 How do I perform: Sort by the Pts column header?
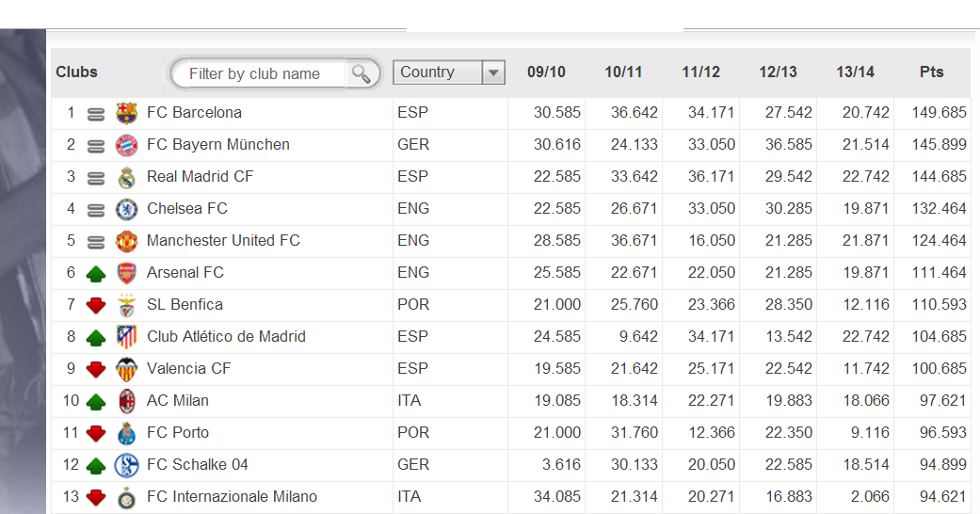(x=931, y=72)
